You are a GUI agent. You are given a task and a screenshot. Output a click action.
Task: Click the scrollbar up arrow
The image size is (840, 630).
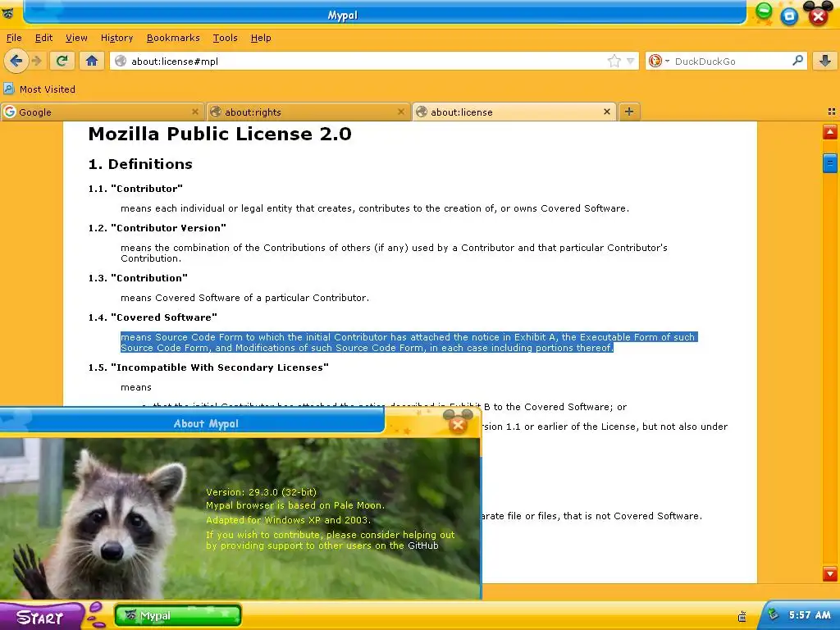830,132
